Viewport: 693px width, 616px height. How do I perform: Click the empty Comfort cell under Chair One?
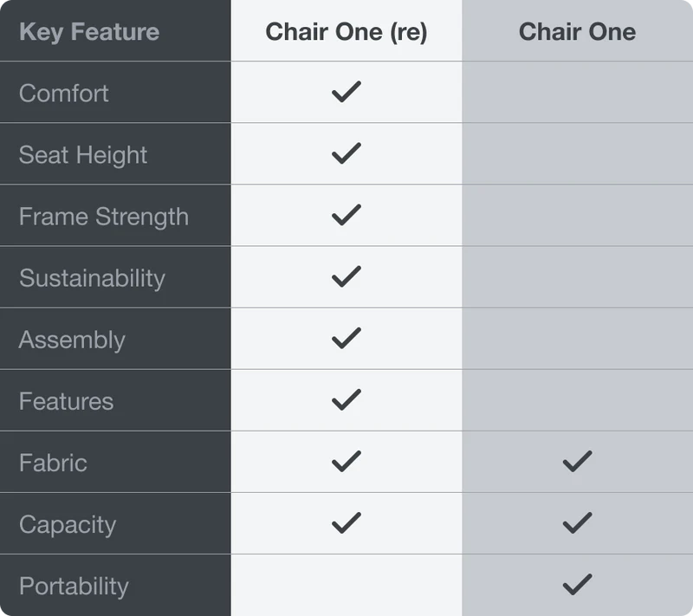(x=577, y=92)
